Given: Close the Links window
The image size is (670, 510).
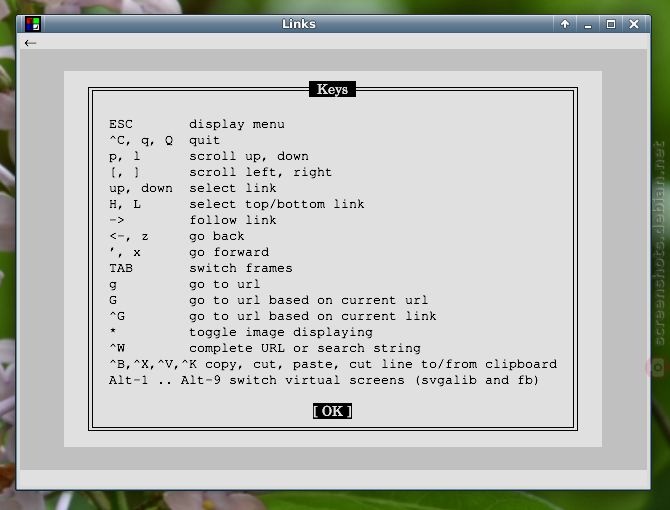Looking at the screenshot, I should pyautogui.click(x=634, y=24).
